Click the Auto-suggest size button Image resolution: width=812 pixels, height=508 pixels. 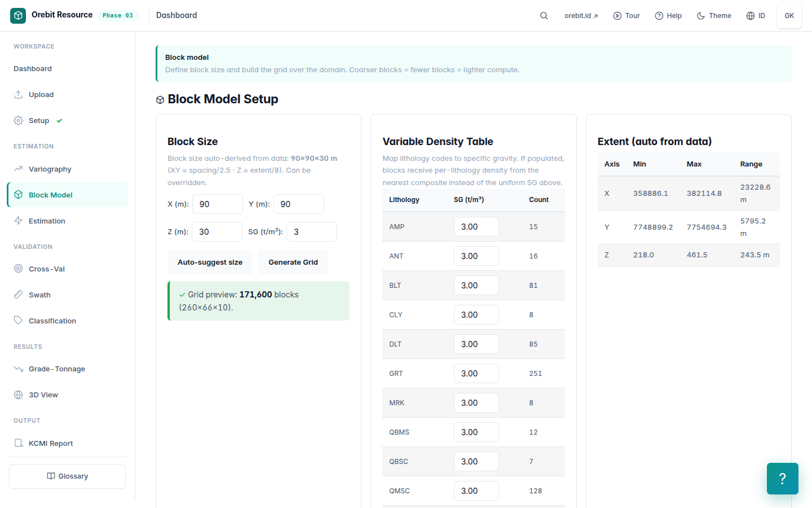point(210,262)
